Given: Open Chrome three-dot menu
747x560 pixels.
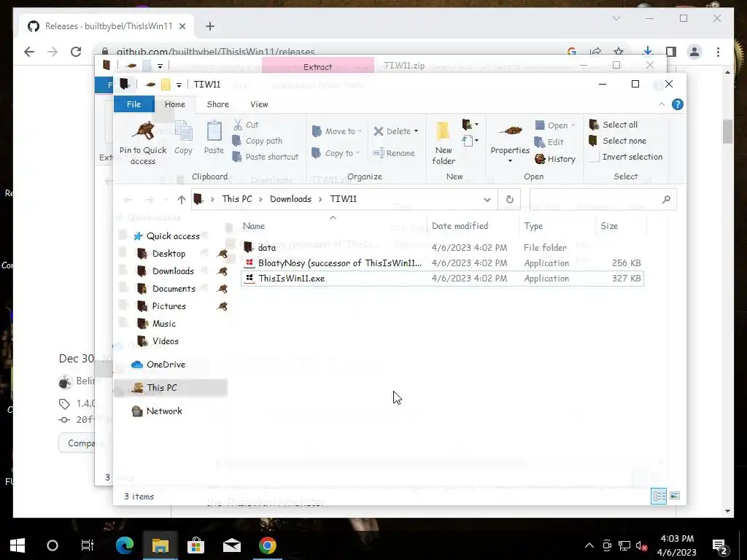Looking at the screenshot, I should click(718, 52).
